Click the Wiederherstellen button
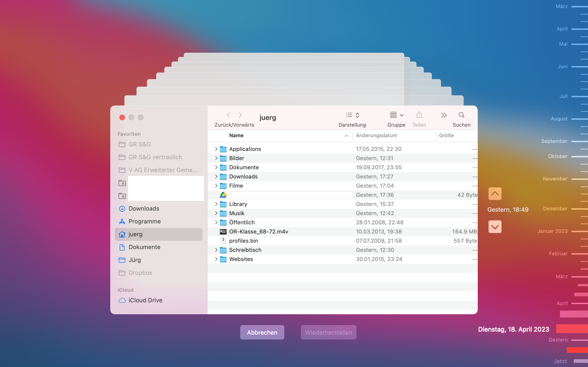 coord(328,332)
